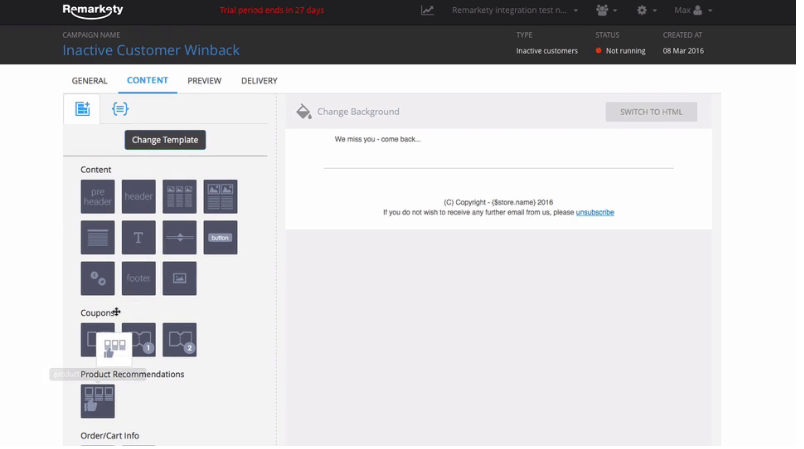Switch to the CONTENT tab
This screenshot has width=804, height=449.
point(147,80)
